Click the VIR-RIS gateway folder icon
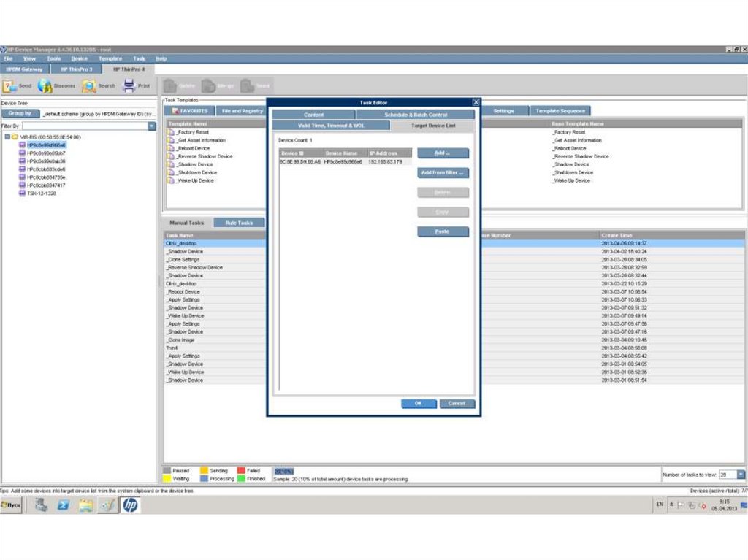The width and height of the screenshot is (748, 560). pyautogui.click(x=15, y=137)
